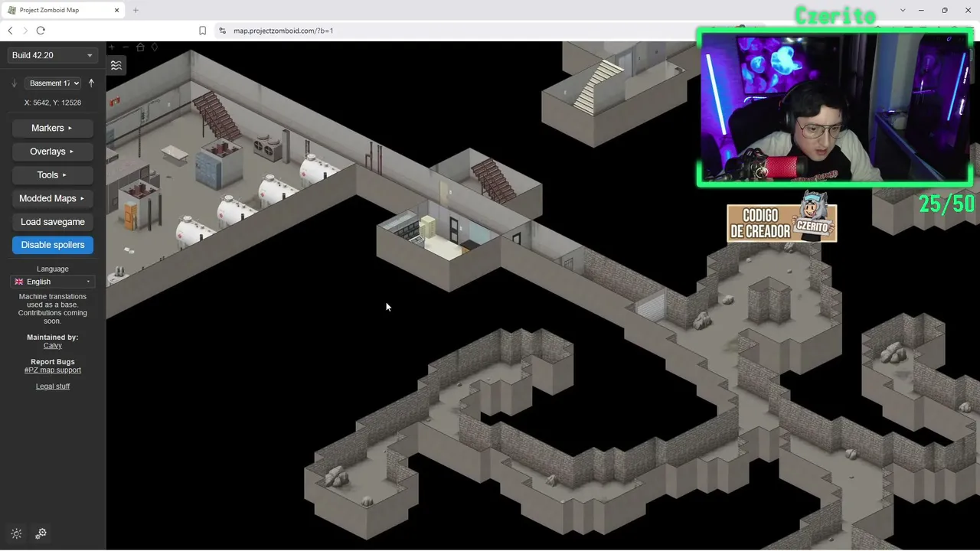Bookmark the page with the bookmark icon
980x551 pixels.
203,31
